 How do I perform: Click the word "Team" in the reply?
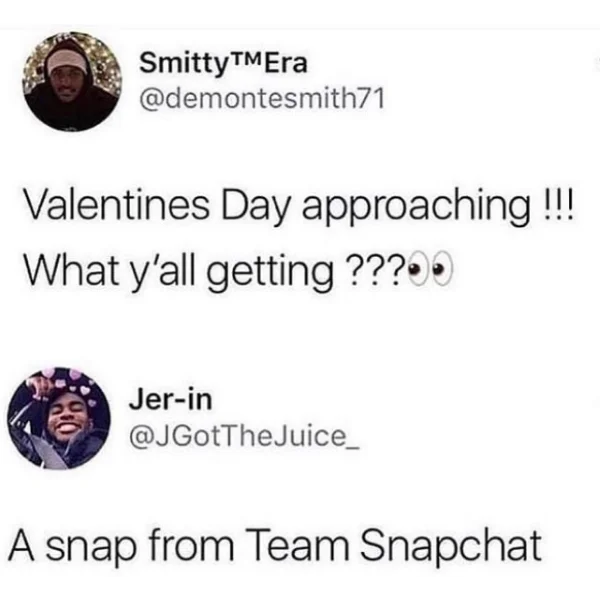click(x=297, y=545)
